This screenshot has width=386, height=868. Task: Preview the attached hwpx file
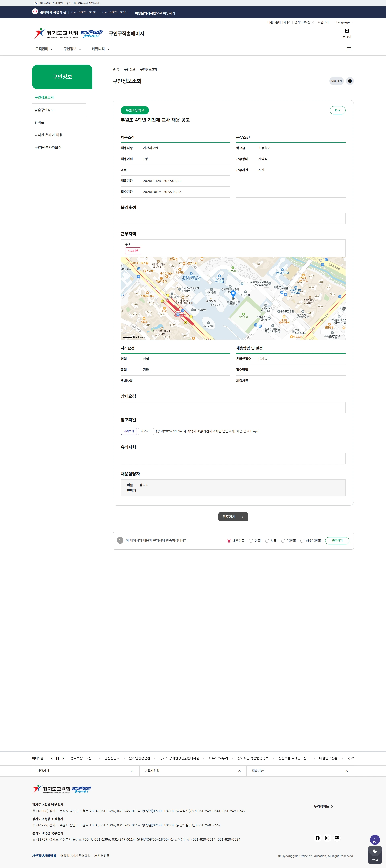point(129,431)
